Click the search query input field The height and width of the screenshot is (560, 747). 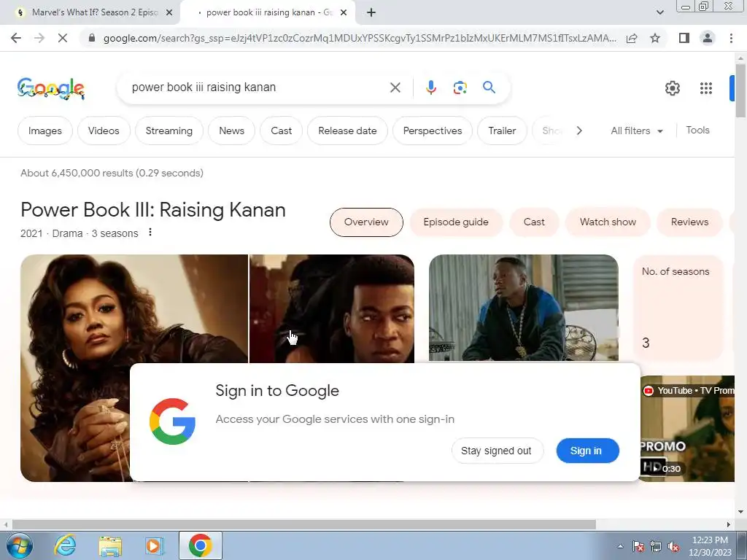pos(256,87)
